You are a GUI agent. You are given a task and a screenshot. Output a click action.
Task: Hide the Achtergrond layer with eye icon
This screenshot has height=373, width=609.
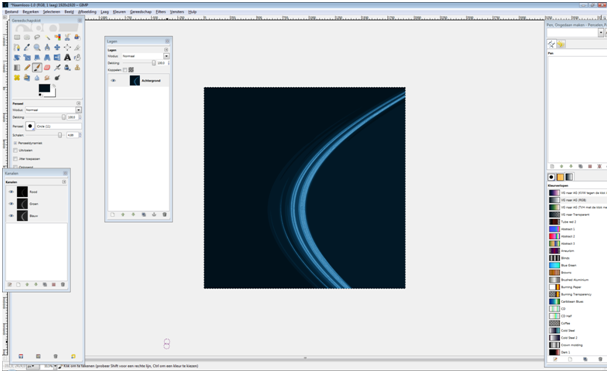pos(113,81)
